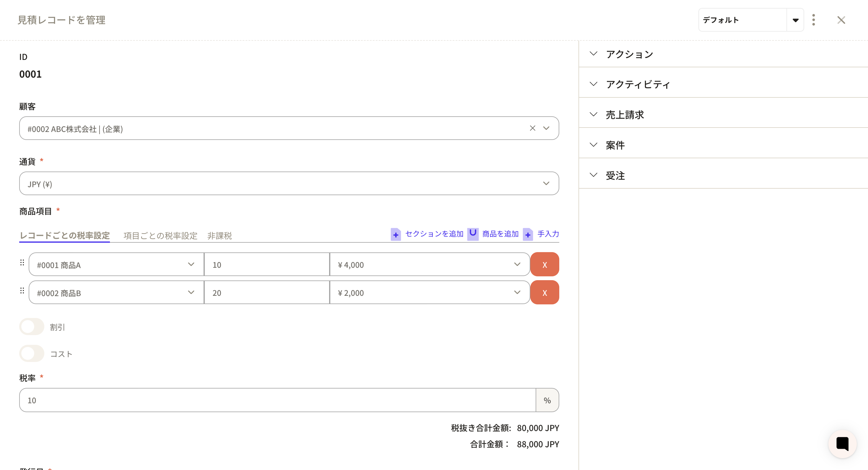Select the 非課税 tab
Viewport: 868px width, 470px height.
219,236
